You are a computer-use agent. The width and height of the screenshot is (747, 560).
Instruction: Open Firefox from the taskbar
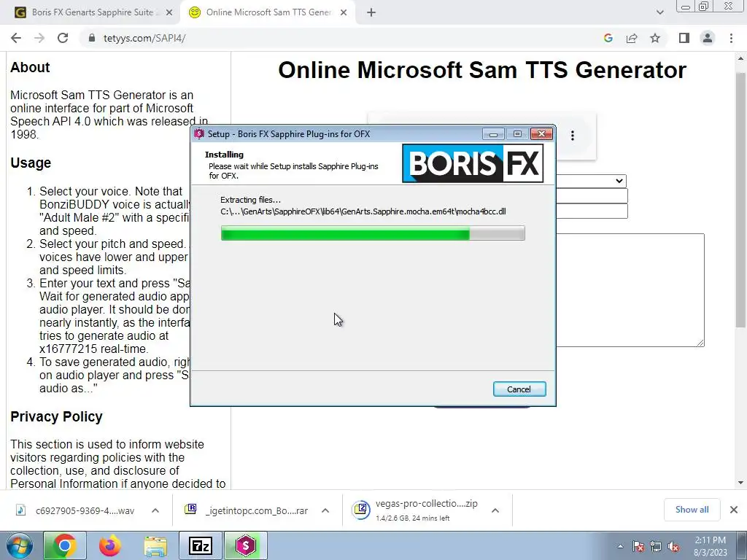(x=109, y=545)
